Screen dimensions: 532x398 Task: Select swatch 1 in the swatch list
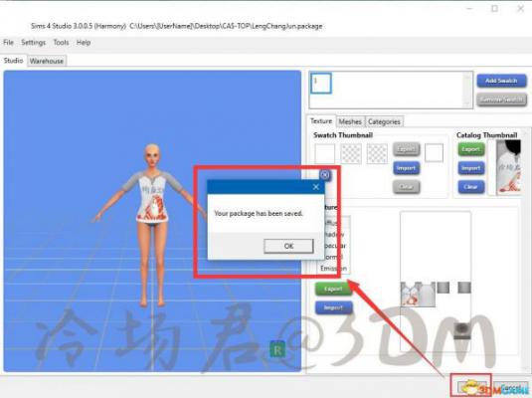pyautogui.click(x=320, y=83)
